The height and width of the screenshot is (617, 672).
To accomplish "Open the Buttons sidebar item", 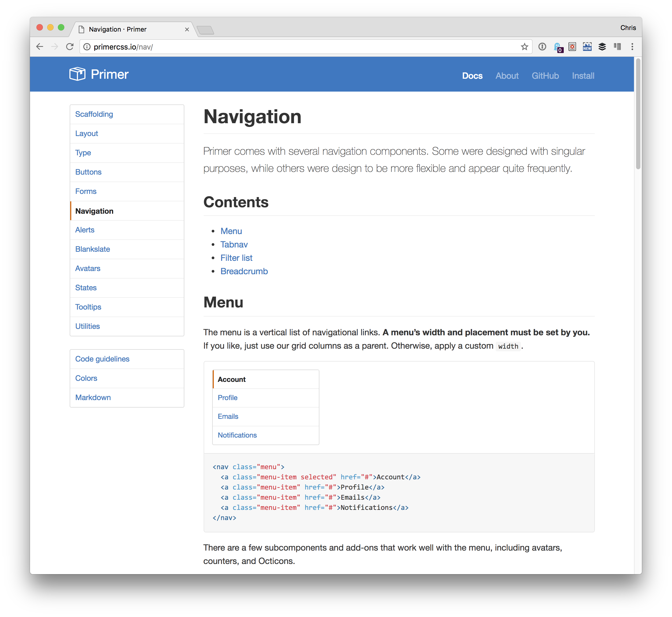I will [127, 172].
